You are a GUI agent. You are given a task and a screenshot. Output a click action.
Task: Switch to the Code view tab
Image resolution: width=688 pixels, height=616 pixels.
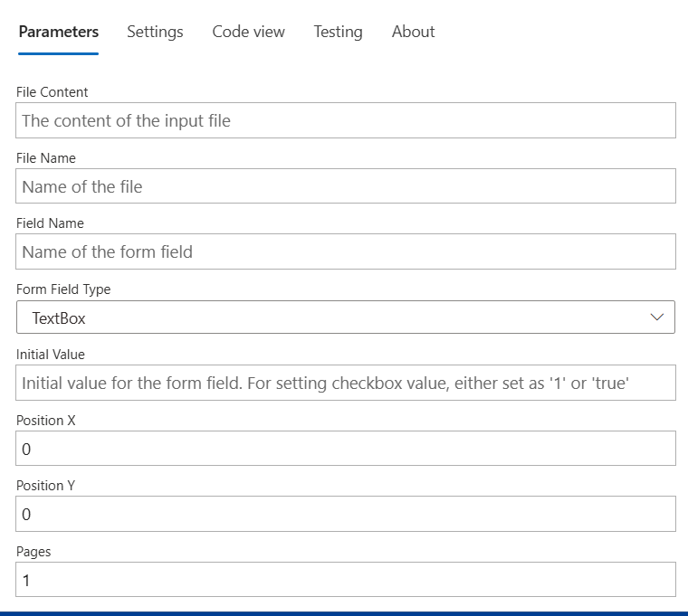248,32
